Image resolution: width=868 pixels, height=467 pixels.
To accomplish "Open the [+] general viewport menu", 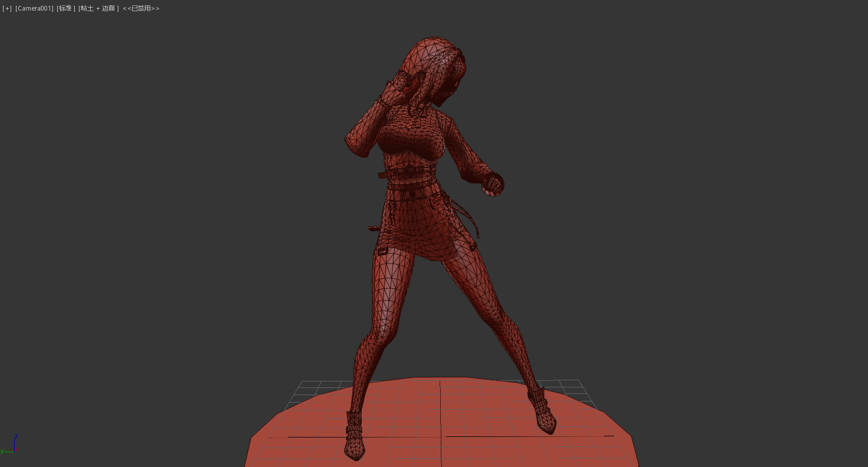I will [x=7, y=8].
